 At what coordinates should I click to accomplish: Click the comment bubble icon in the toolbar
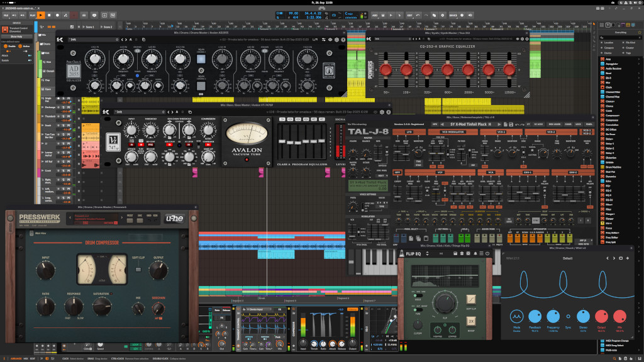tap(95, 15)
